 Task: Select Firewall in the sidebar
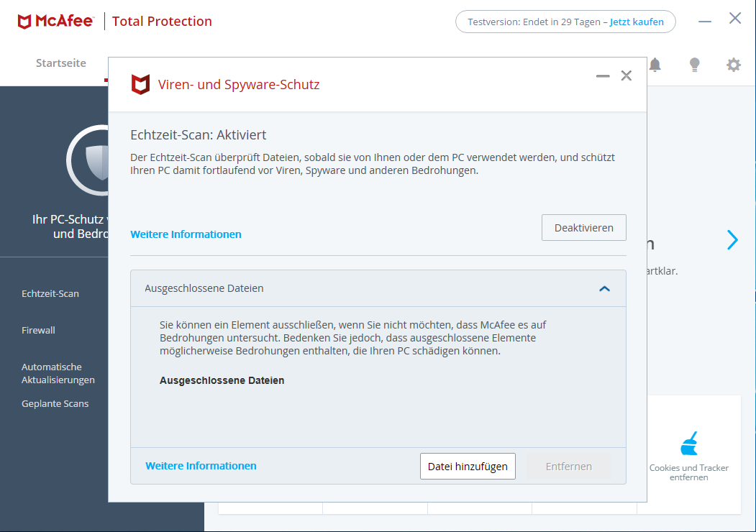coord(38,330)
